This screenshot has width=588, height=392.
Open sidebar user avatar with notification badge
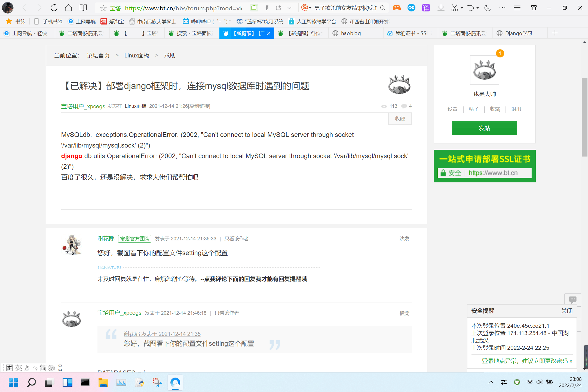point(485,70)
